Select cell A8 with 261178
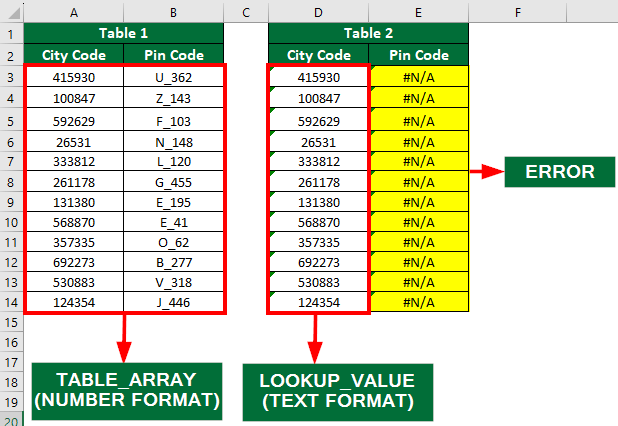The image size is (618, 426). 74,182
